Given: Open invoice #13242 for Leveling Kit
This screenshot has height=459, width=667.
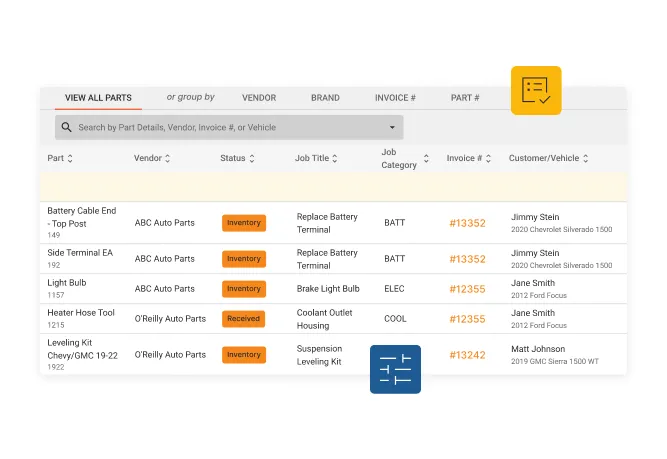Looking at the screenshot, I should point(467,355).
